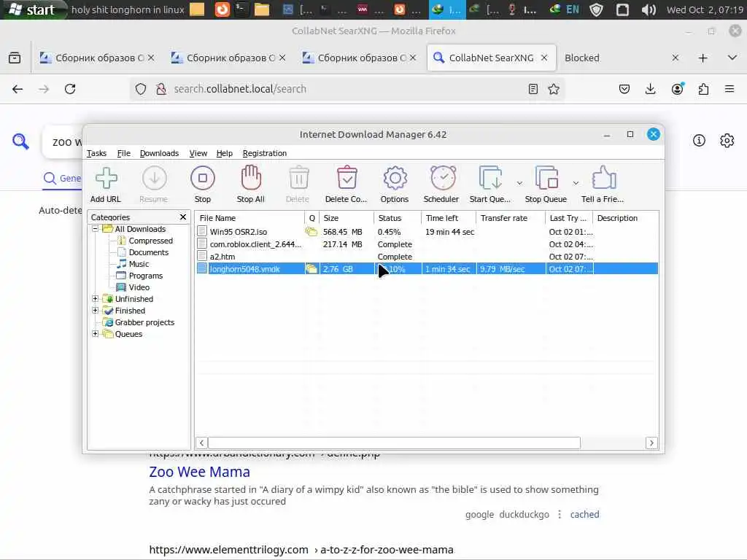Open the Help menu
Image resolution: width=747 pixels, height=560 pixels.
click(225, 153)
